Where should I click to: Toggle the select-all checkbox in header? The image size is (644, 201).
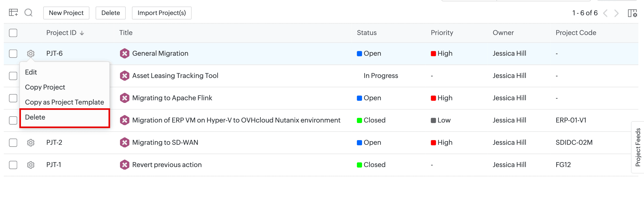pyautogui.click(x=13, y=33)
